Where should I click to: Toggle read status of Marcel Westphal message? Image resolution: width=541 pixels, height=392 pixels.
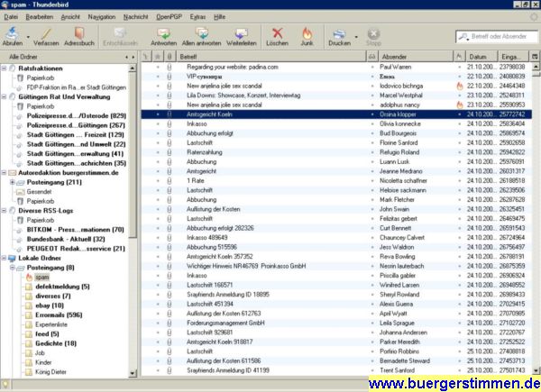click(371, 96)
